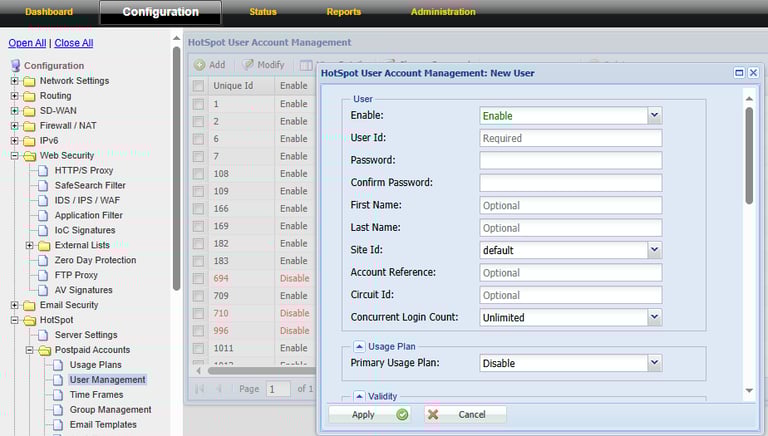Click the Firewall / NAT folder icon
The width and height of the screenshot is (768, 436).
(29, 126)
